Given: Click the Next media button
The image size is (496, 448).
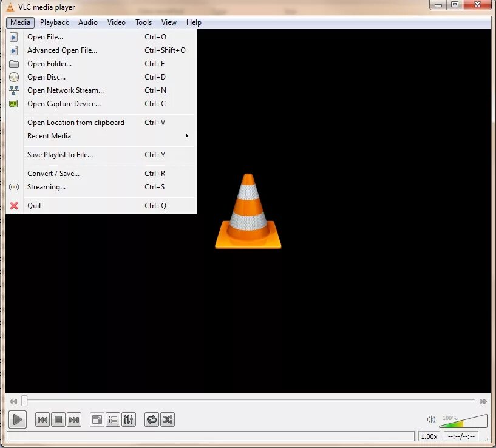Looking at the screenshot, I should point(74,420).
